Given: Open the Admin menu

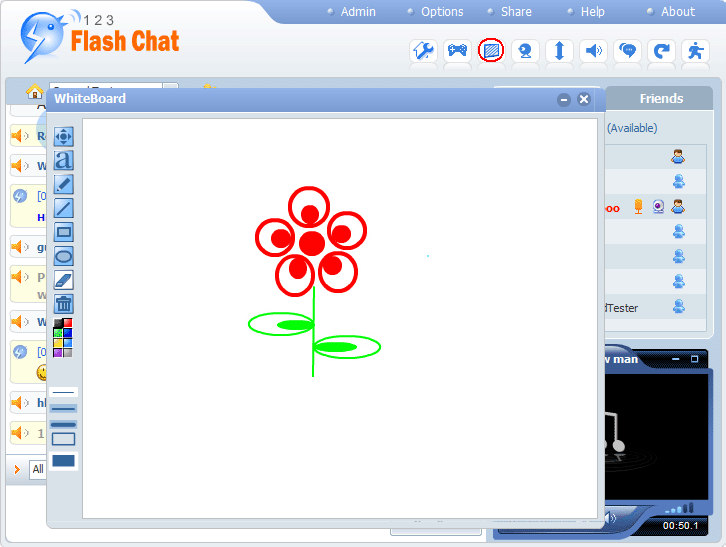Looking at the screenshot, I should click(358, 12).
